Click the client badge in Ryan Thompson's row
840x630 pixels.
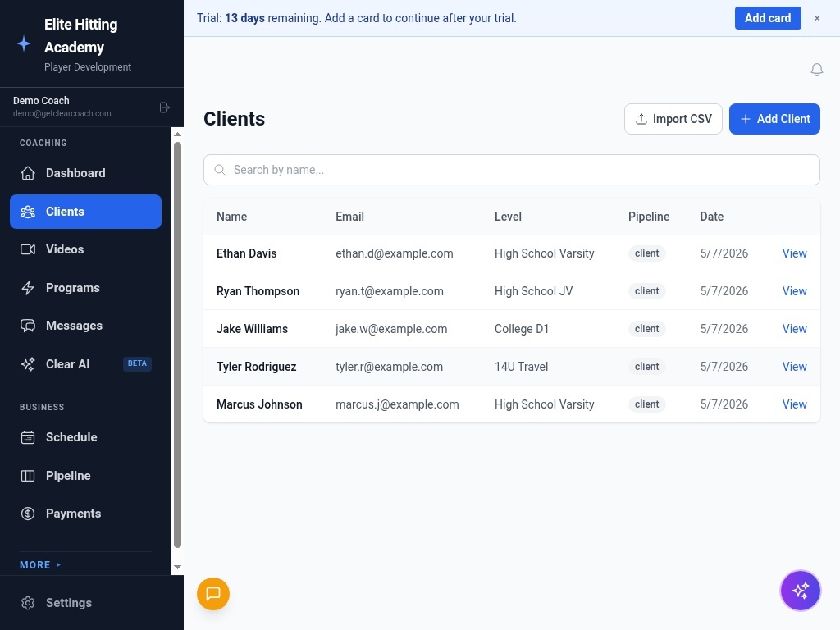[x=646, y=291]
